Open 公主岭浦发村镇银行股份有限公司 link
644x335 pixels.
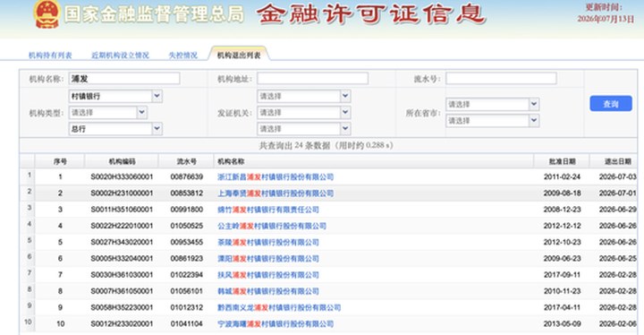tap(272, 226)
